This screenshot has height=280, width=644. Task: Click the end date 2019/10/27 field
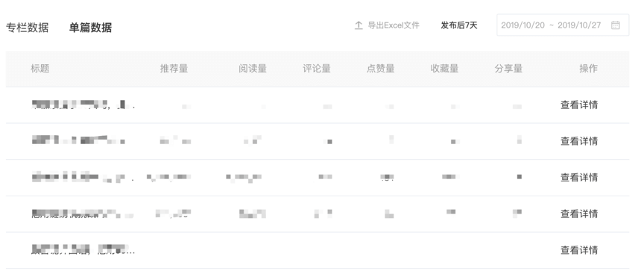[x=579, y=25]
